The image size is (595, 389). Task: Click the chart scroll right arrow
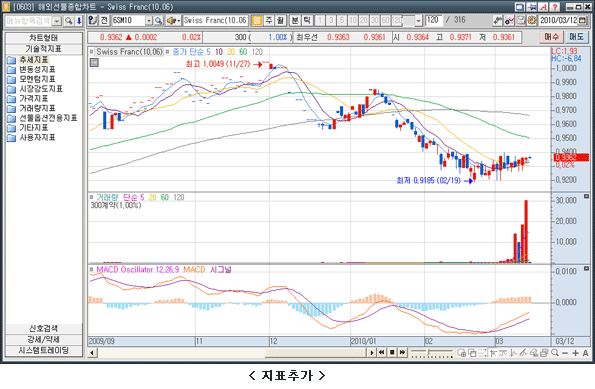tap(372, 353)
